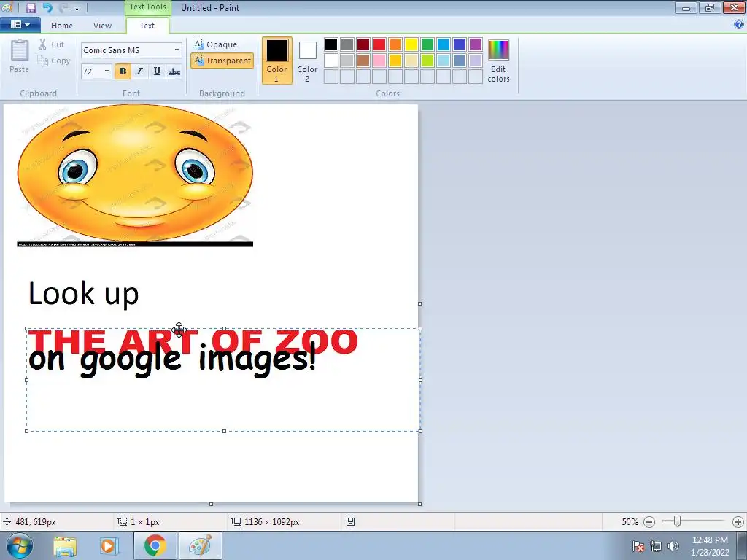Open Windows Explorer from taskbar
The height and width of the screenshot is (560, 747).
65,545
